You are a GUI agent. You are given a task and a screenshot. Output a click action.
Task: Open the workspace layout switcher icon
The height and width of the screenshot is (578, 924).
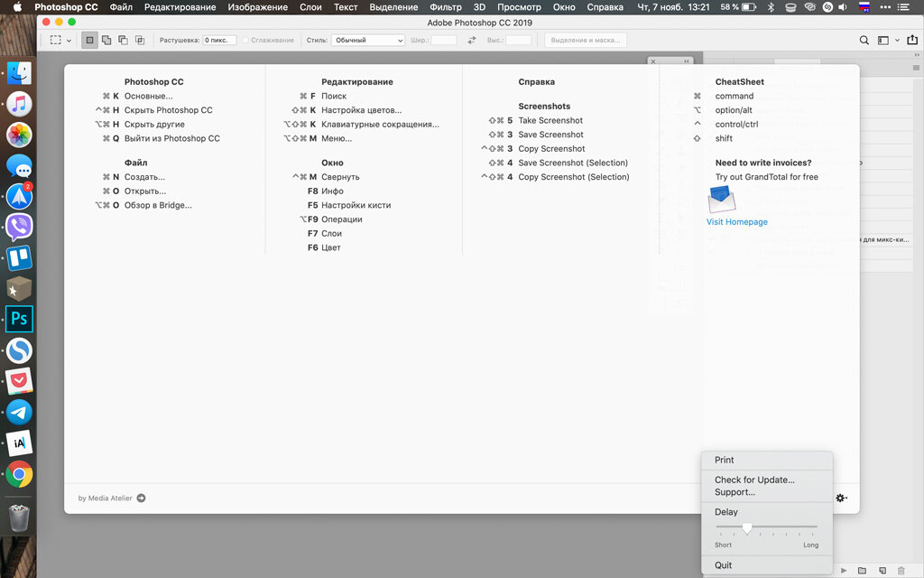pyautogui.click(x=882, y=40)
